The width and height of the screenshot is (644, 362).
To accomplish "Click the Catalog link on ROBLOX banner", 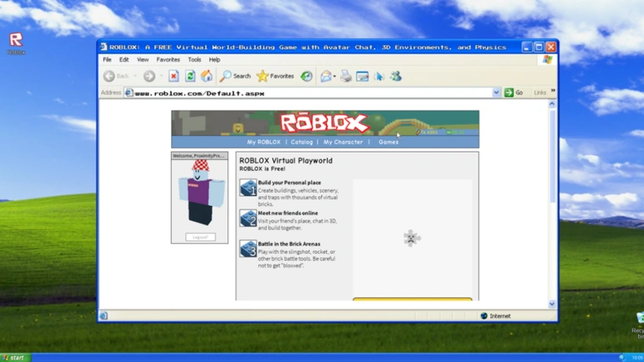I will (x=302, y=142).
